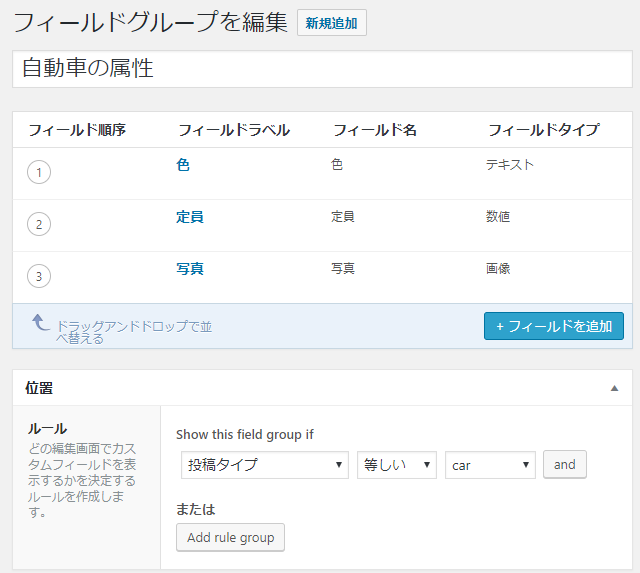The height and width of the screenshot is (573, 640).
Task: Click the テキスト field type cell
Action: point(510,165)
